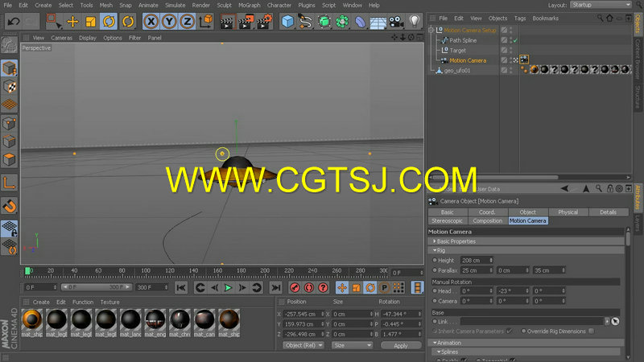This screenshot has width=644, height=362.
Task: Add a camera object
Action: tap(396, 22)
